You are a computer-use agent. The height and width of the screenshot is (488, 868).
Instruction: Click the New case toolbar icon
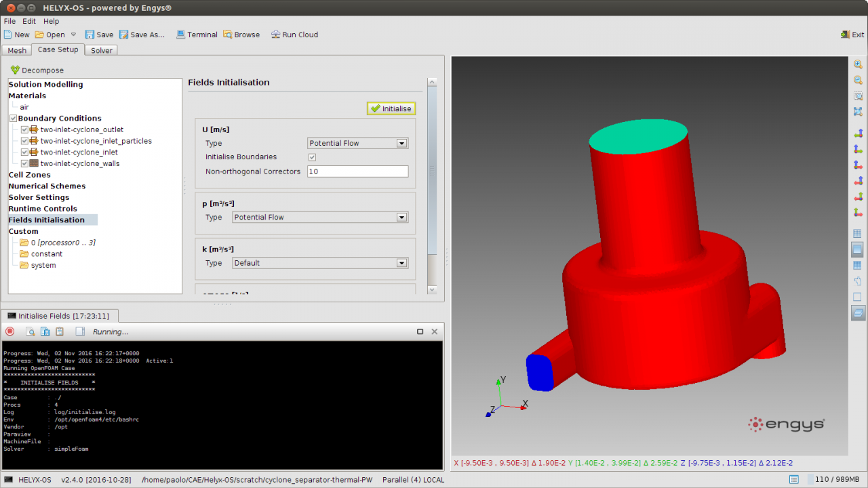coord(8,35)
